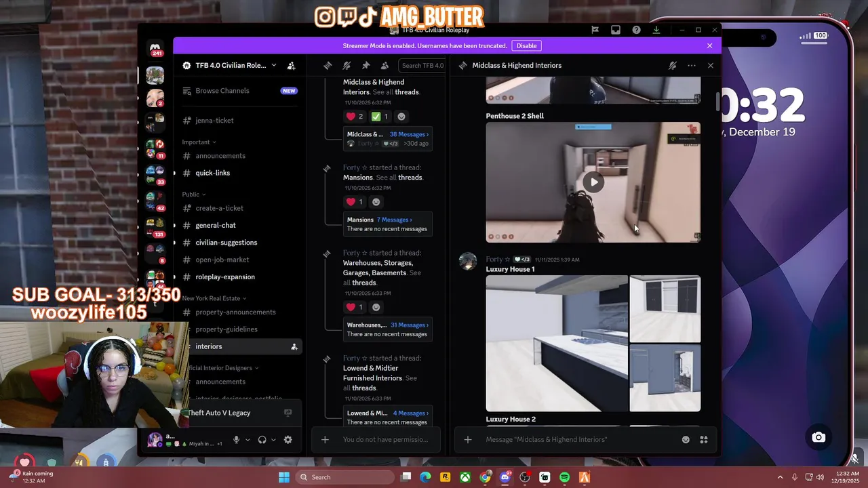Screen dimensions: 868x488
Task: Open Microsoft Edge from the taskbar
Action: pos(425,477)
